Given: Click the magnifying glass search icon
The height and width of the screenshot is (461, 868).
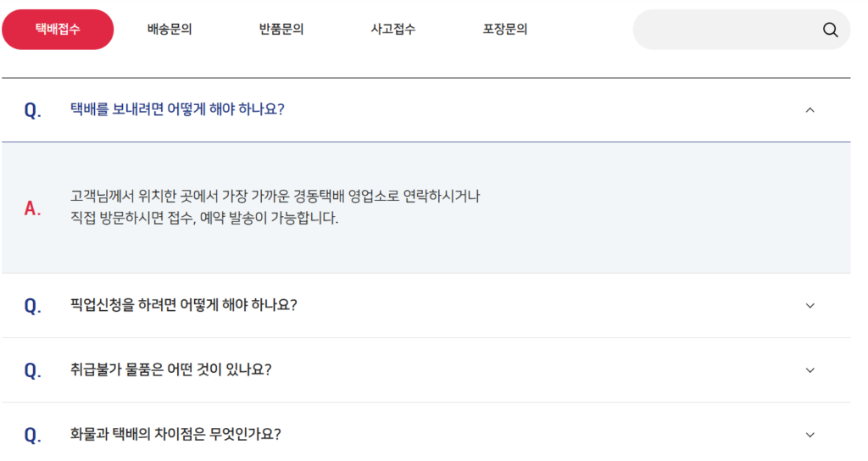Looking at the screenshot, I should (x=830, y=30).
